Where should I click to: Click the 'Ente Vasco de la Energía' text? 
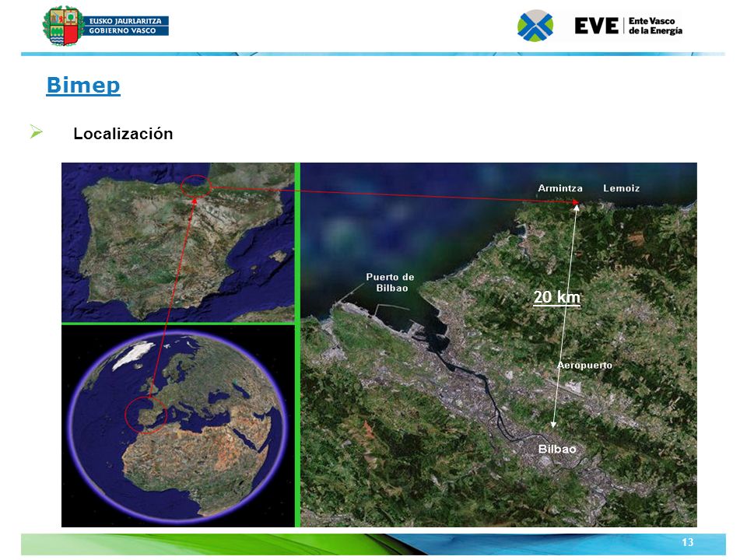click(655, 26)
